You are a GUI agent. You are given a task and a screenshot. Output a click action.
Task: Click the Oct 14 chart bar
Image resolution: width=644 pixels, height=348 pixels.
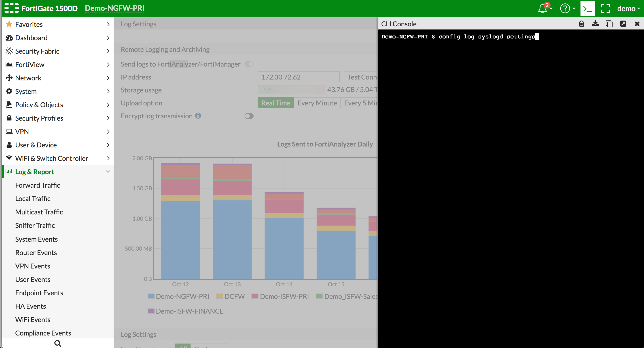tap(284, 235)
